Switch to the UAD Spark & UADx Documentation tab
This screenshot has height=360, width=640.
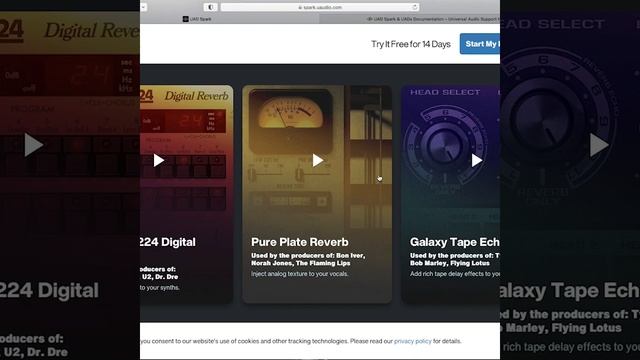pos(410,19)
